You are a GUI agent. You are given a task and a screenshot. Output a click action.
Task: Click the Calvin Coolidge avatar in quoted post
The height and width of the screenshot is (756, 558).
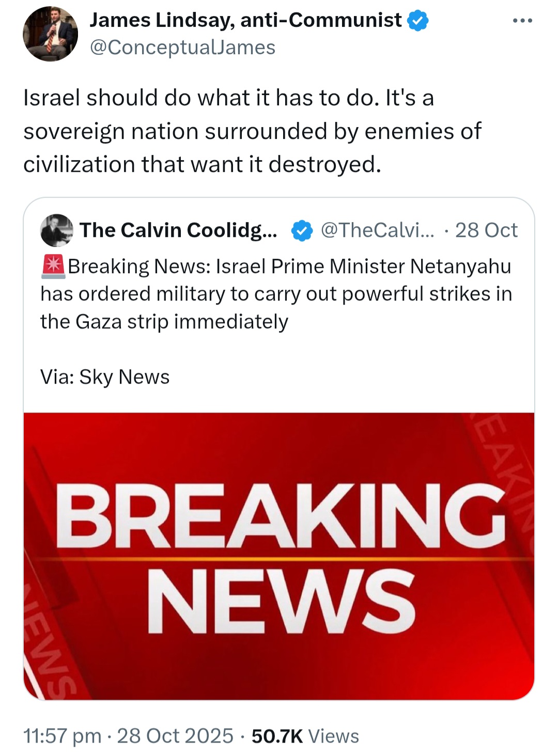pyautogui.click(x=57, y=230)
